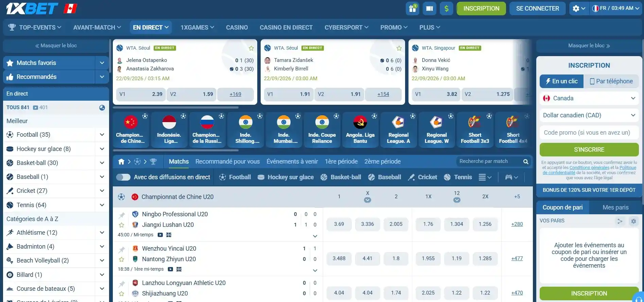Click the promo code field
644x302 pixels.
(x=589, y=133)
